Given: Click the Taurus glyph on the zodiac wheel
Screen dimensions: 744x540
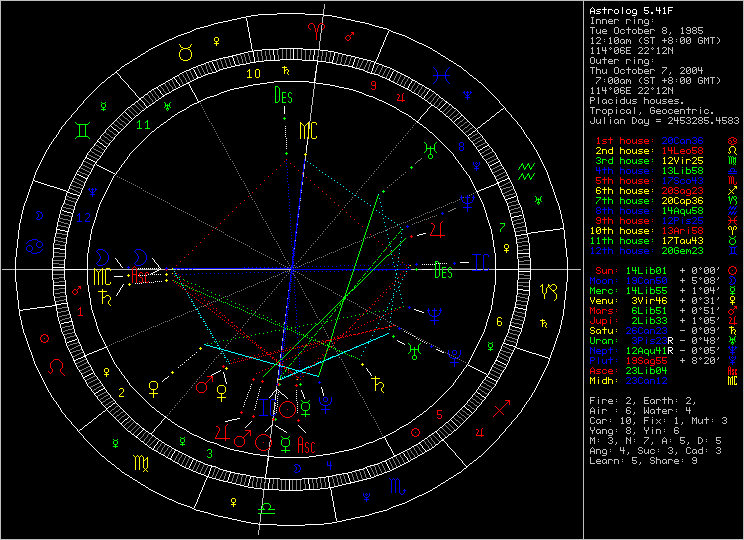Looking at the screenshot, I should point(184,47).
